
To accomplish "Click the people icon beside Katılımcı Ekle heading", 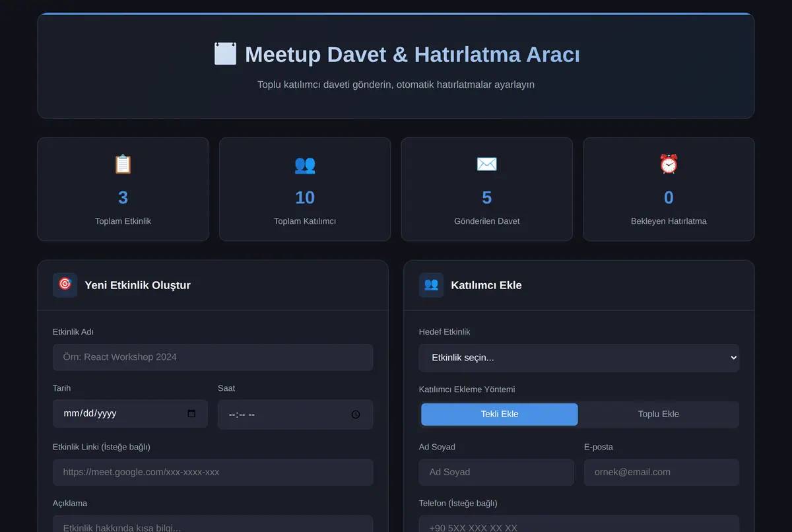I will click(431, 285).
